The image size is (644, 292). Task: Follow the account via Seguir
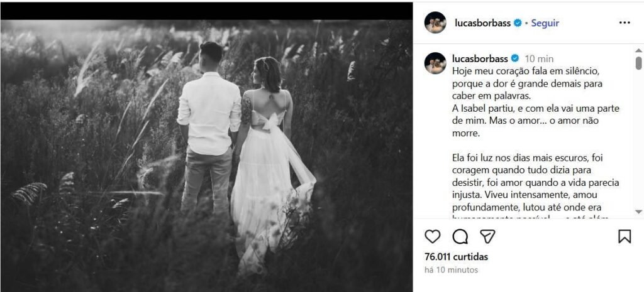coord(545,23)
